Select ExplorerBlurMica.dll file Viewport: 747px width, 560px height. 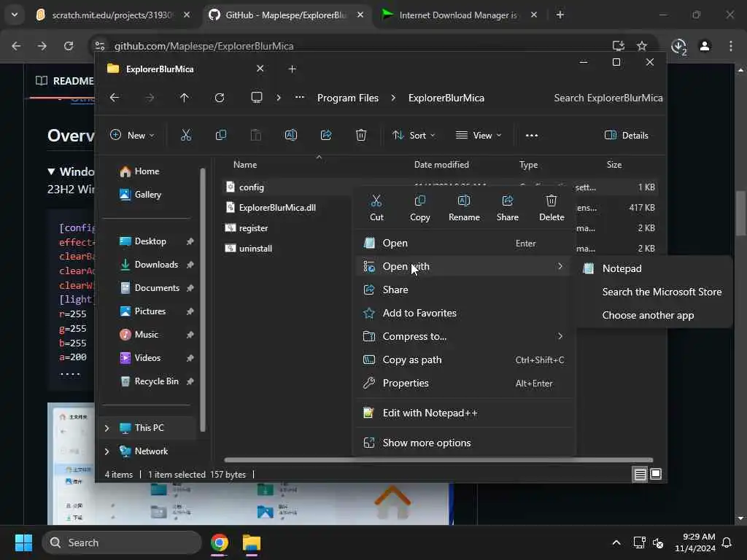point(277,208)
